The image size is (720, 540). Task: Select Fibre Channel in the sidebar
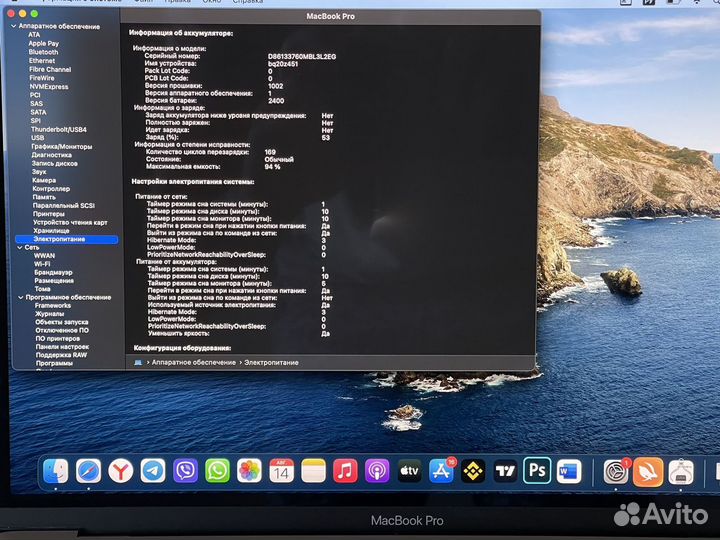click(50, 69)
